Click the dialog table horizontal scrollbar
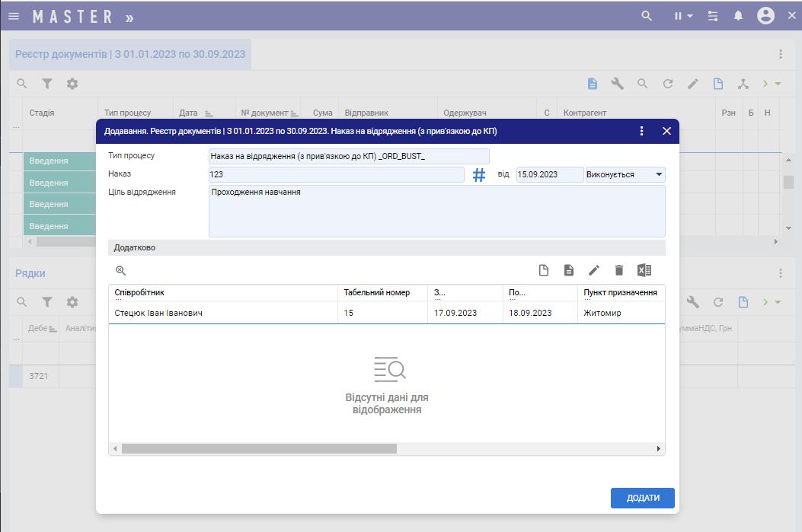This screenshot has width=802, height=532. 259,449
